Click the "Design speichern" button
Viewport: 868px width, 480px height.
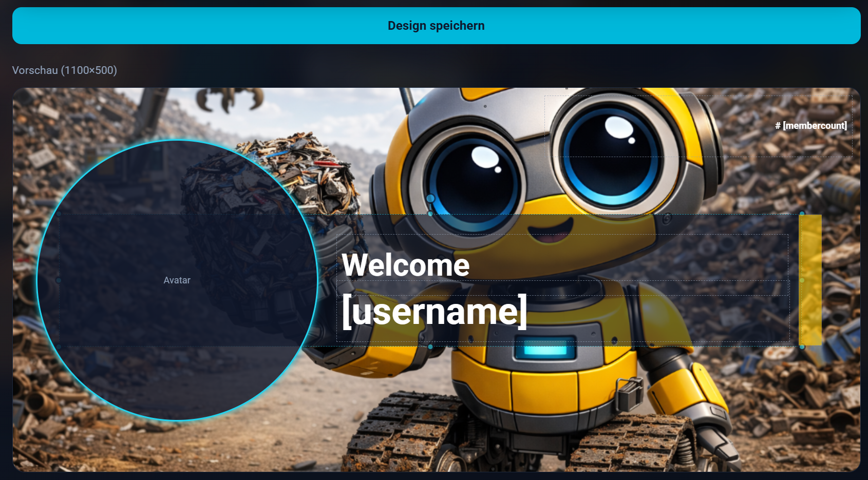point(434,26)
